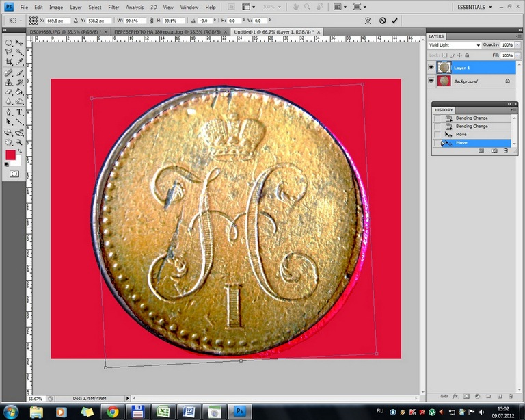Open the Fill slider arrow
The width and height of the screenshot is (525, 420).
(x=517, y=55)
